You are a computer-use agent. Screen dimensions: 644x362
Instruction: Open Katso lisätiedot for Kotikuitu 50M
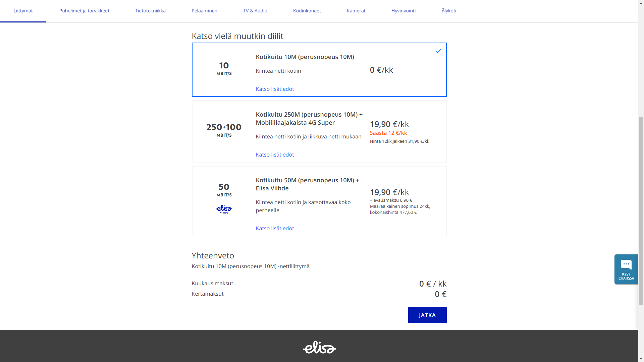pyautogui.click(x=275, y=228)
